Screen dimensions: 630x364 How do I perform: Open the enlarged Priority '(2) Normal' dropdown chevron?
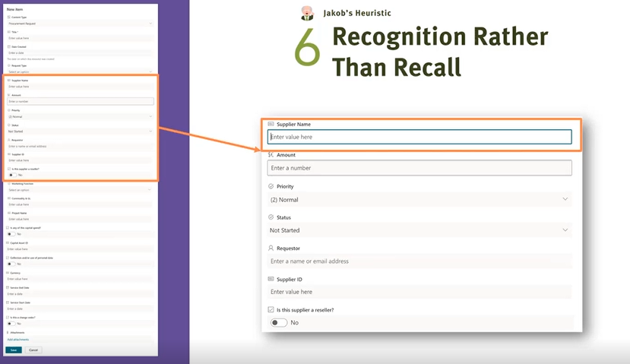point(565,199)
